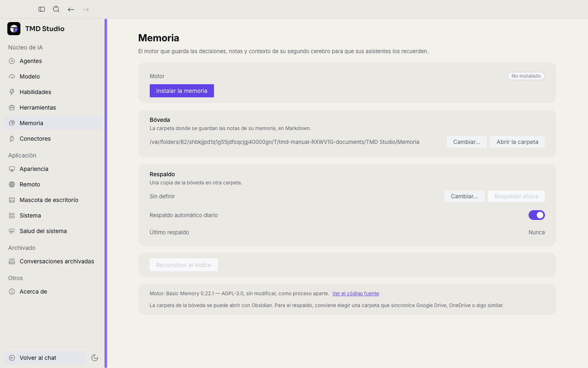Open Conversaciones archivadas

tap(53, 261)
